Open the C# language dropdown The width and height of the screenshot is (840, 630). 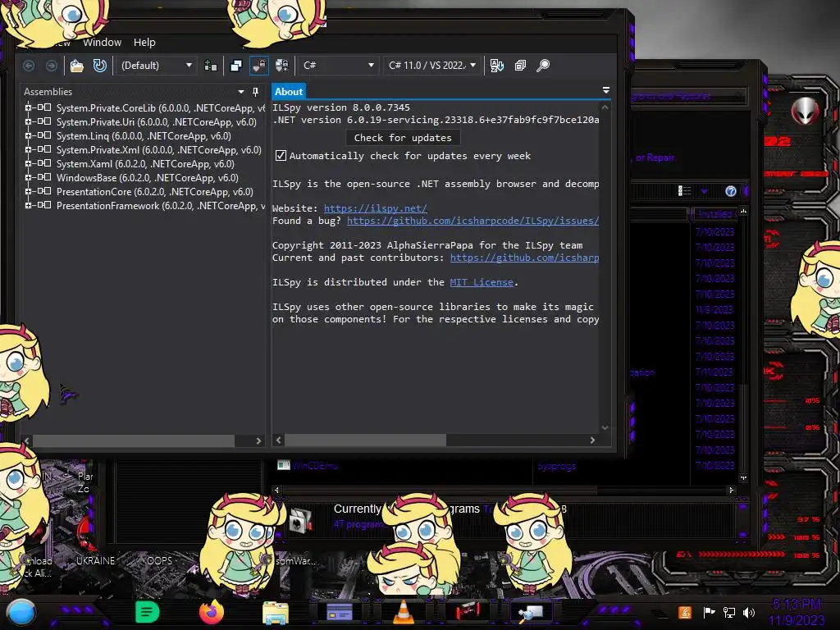coord(338,66)
